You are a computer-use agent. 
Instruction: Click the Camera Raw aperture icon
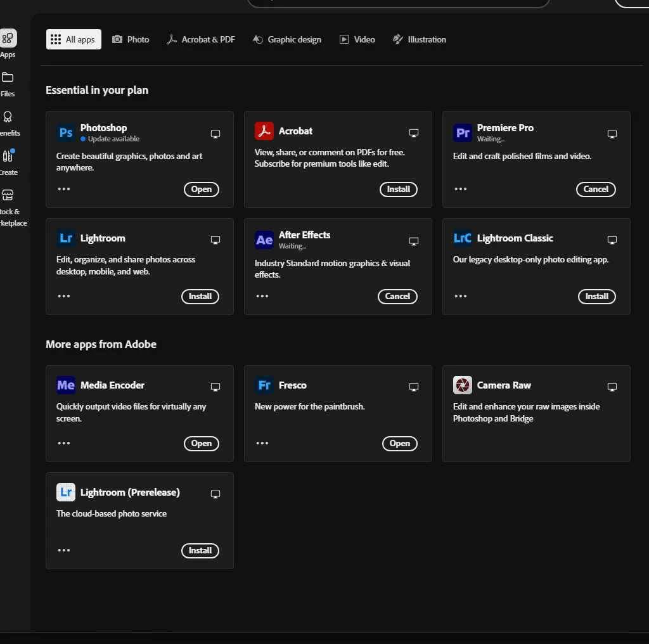pos(462,385)
